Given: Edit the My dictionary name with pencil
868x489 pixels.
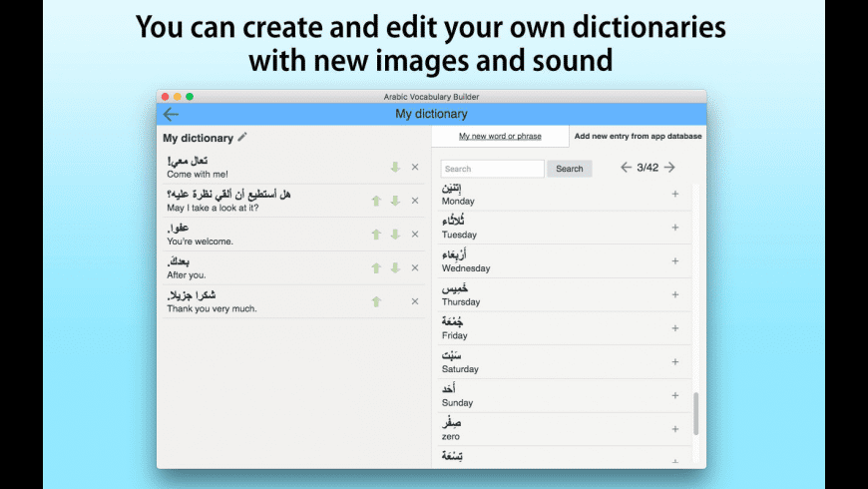Looking at the screenshot, I should pos(242,137).
